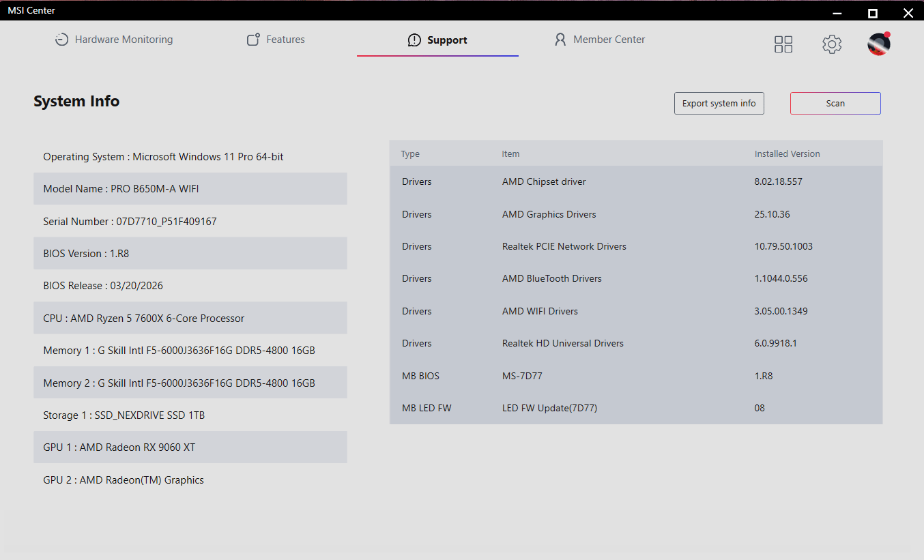Viewport: 924px width, 560px height.
Task: Click audio driver version 6.0.9918.1
Action: [x=776, y=343]
